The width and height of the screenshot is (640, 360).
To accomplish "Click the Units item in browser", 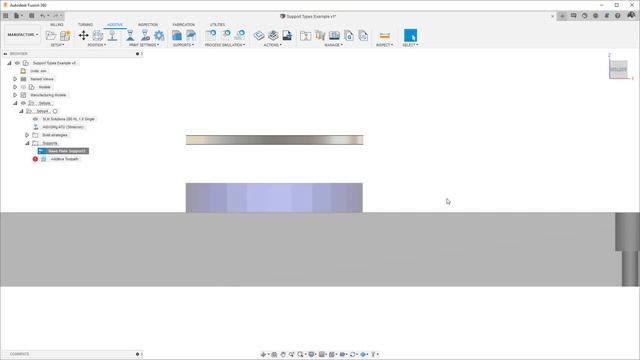I will 38,71.
